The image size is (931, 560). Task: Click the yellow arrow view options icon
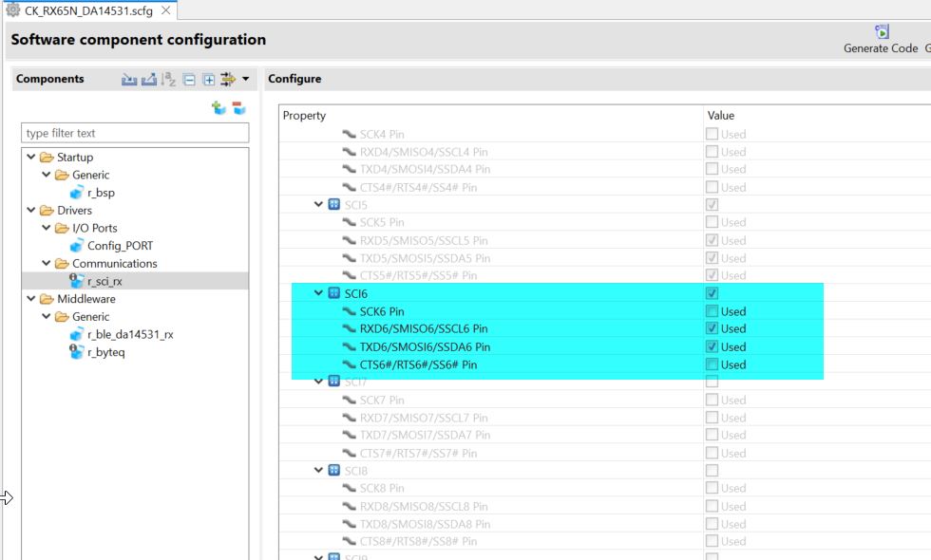(228, 79)
